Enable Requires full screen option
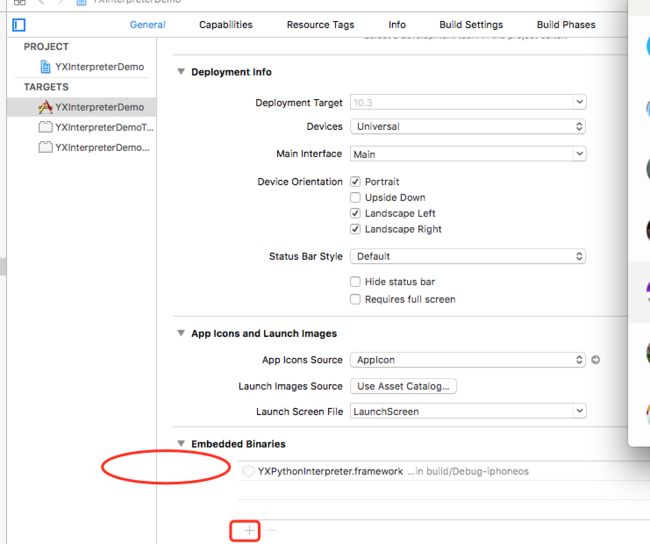The width and height of the screenshot is (650, 544). pyautogui.click(x=355, y=299)
